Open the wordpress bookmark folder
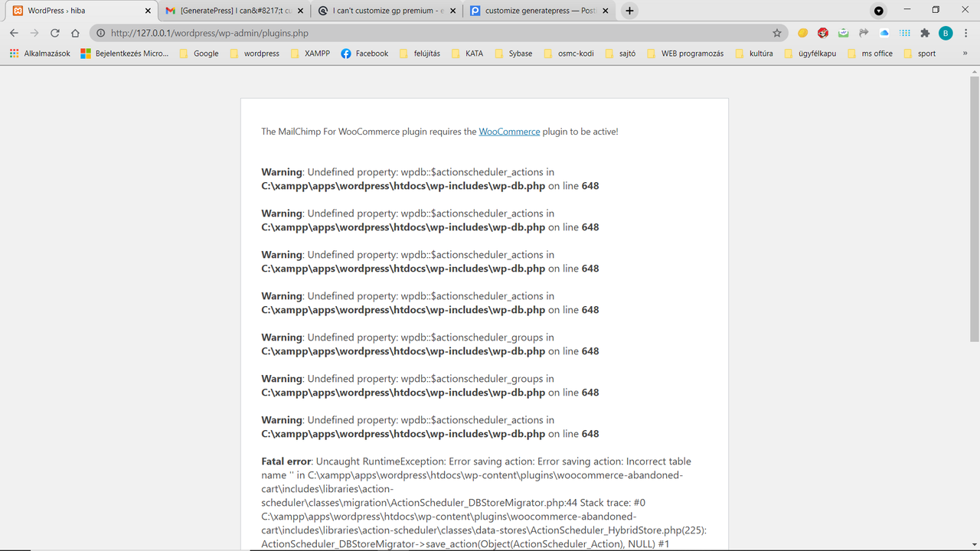Image resolution: width=980 pixels, height=551 pixels. tap(254, 54)
